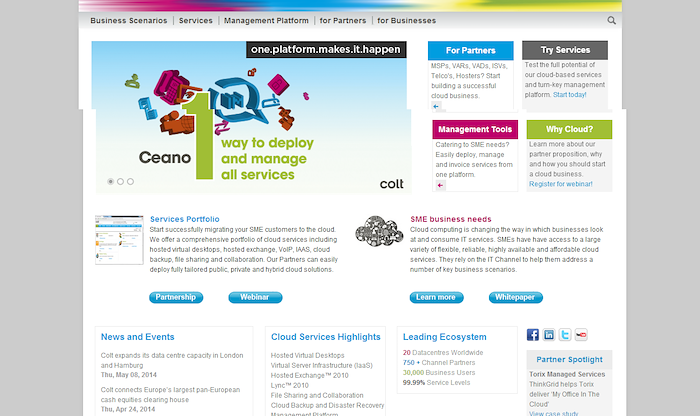
Task: Open the for Partners menu
Action: point(343,21)
